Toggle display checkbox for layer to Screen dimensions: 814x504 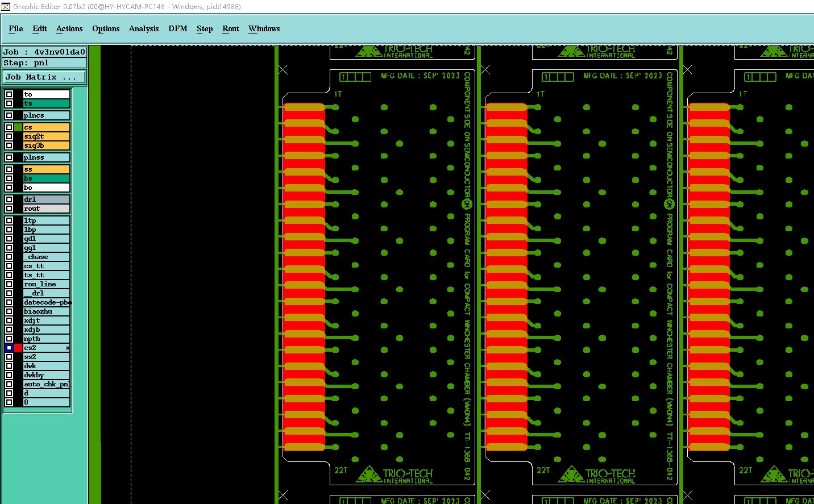[9, 94]
